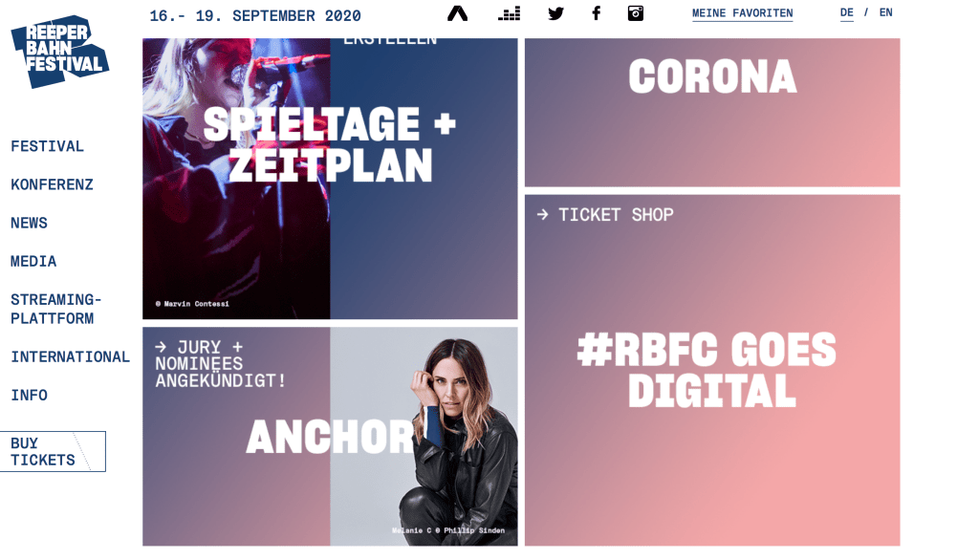
Task: Open Meine Favoriten link
Action: pyautogui.click(x=742, y=13)
